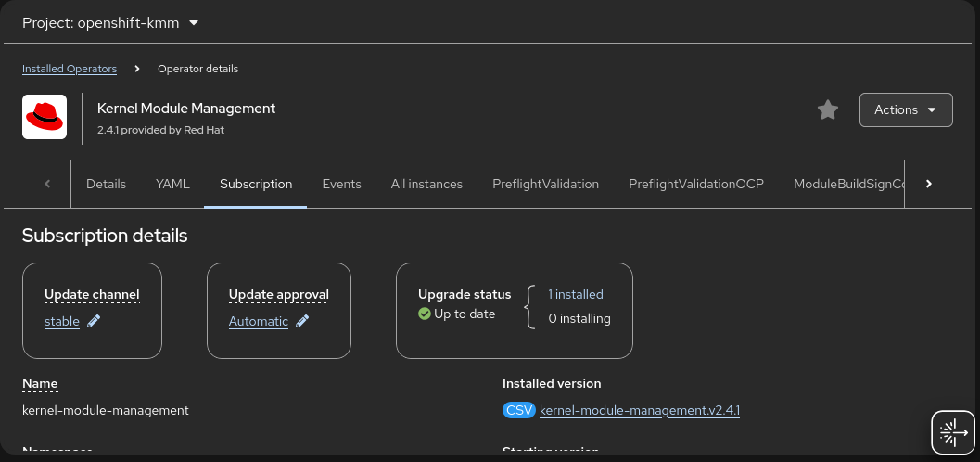Select the Events tab
Image resolution: width=980 pixels, height=462 pixels.
[341, 184]
